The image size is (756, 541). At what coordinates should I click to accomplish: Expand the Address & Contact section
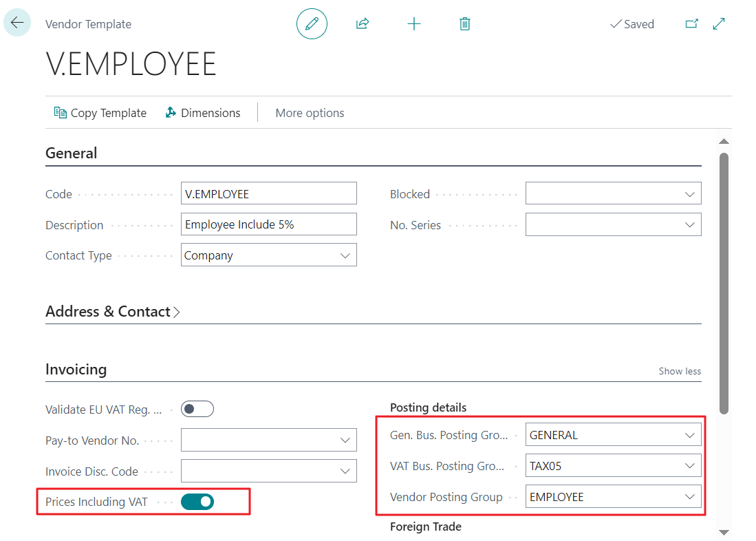coord(112,312)
